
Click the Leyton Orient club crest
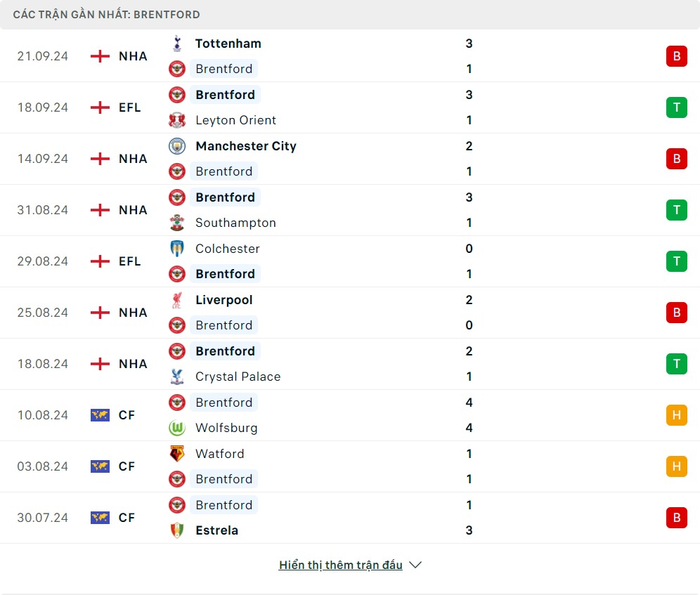(177, 120)
